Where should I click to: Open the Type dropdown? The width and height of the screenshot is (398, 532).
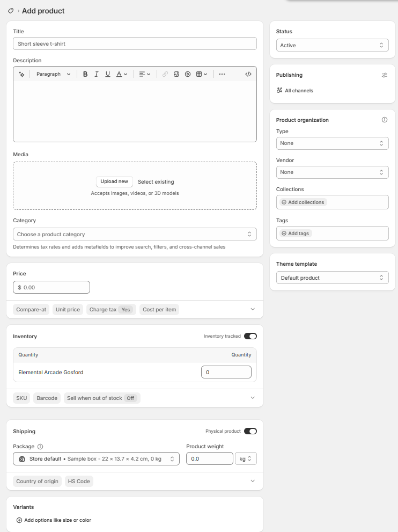pyautogui.click(x=332, y=143)
